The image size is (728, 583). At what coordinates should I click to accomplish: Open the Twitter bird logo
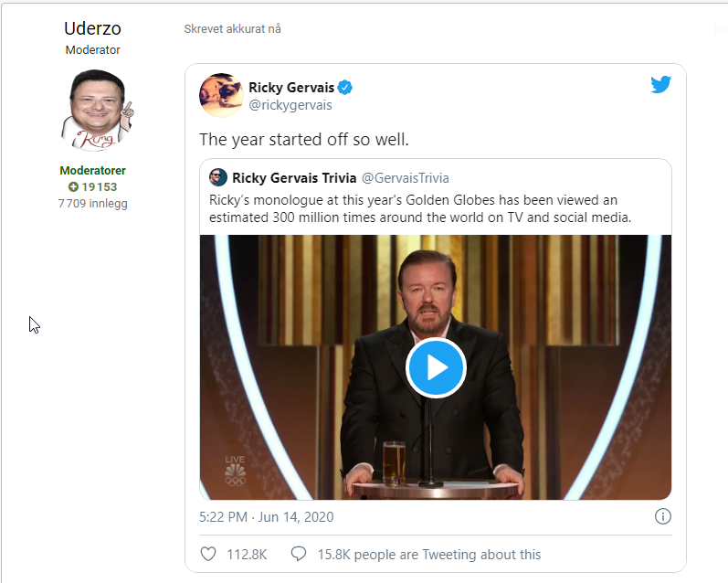[x=660, y=84]
